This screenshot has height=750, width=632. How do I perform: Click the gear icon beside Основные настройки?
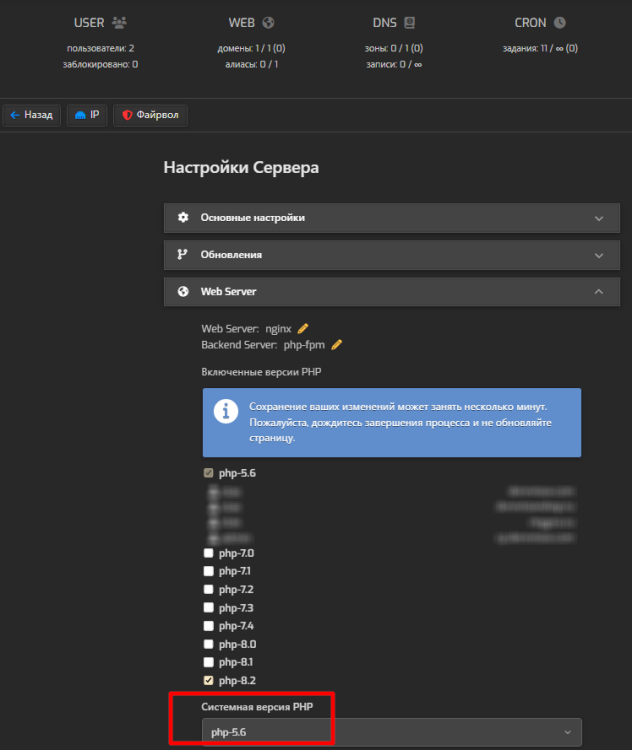[183, 217]
